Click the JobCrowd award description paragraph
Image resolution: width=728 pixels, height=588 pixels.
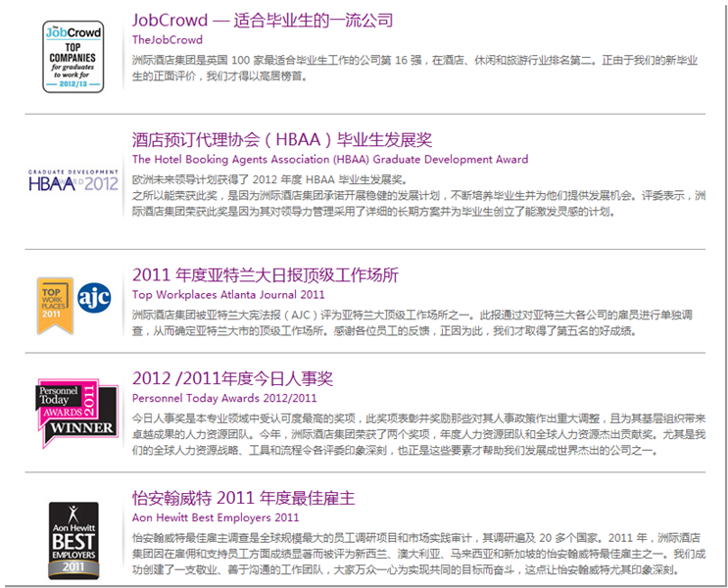click(x=412, y=68)
